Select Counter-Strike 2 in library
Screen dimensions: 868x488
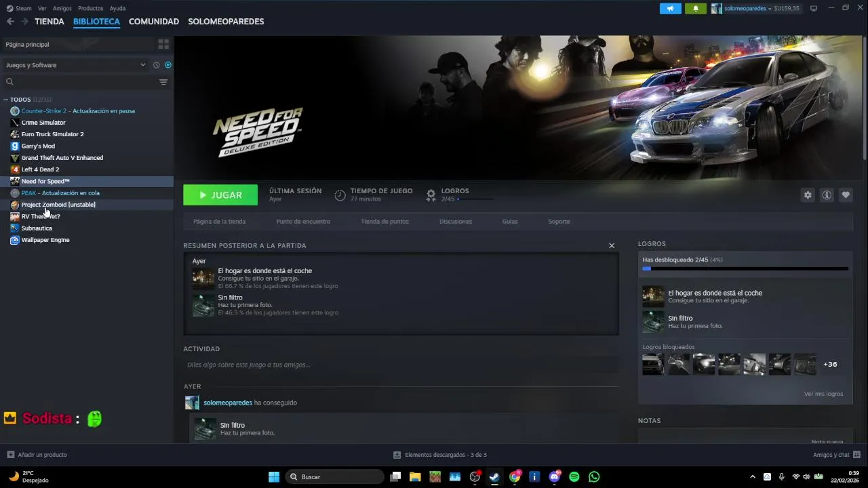coord(87,111)
